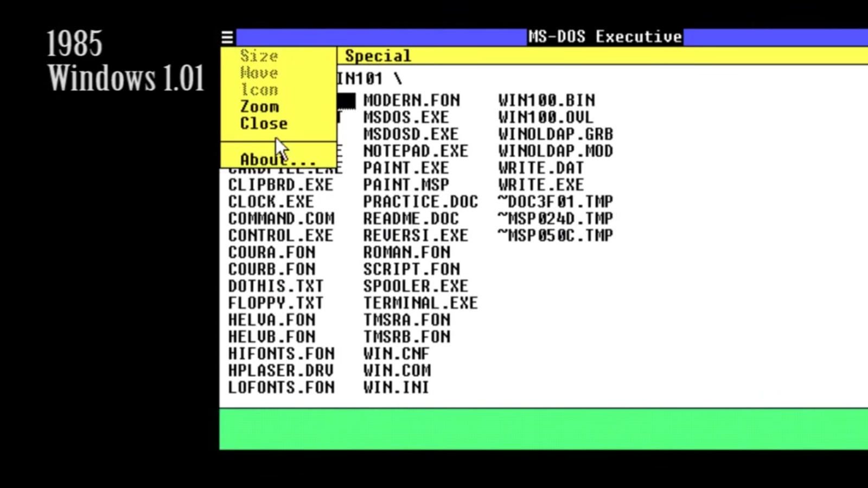Select file WIN100.OVL

pos(546,117)
